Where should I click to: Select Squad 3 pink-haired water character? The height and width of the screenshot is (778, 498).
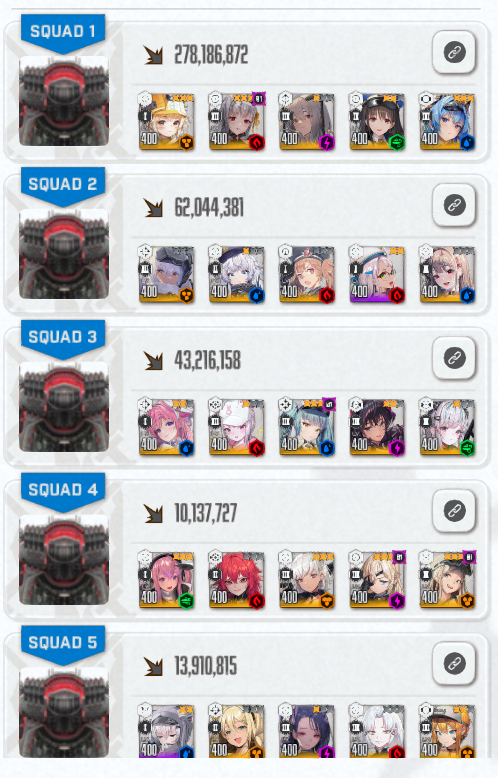point(166,427)
